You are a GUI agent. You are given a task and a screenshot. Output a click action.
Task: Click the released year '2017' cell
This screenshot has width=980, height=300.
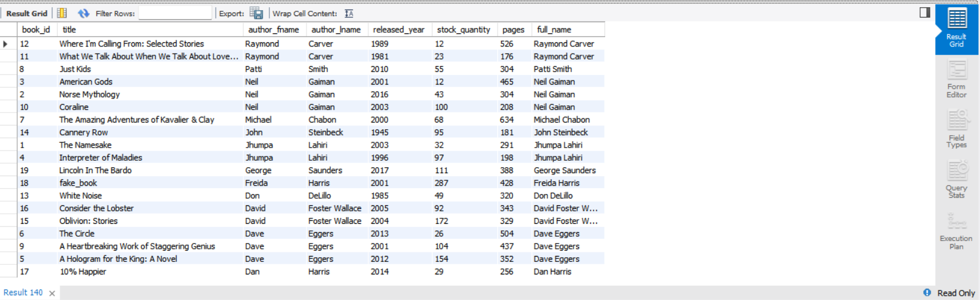pos(400,170)
